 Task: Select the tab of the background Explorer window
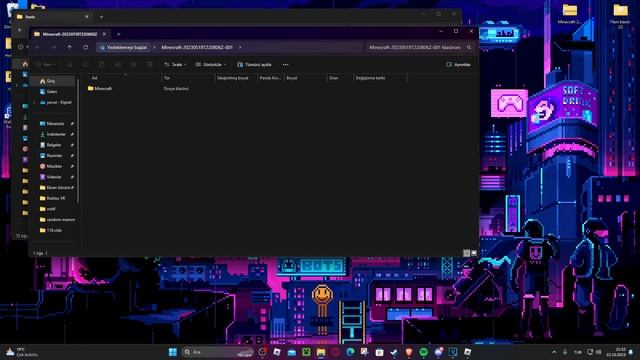(52, 17)
